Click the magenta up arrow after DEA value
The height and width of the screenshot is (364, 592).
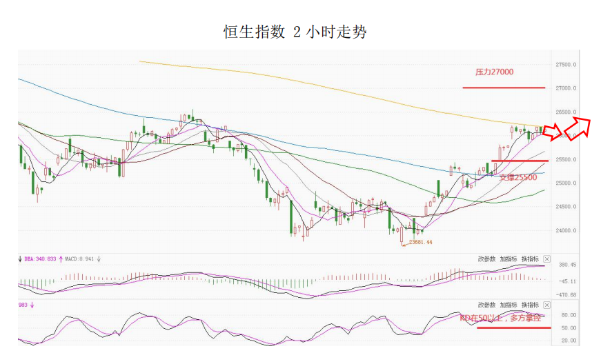point(60,259)
